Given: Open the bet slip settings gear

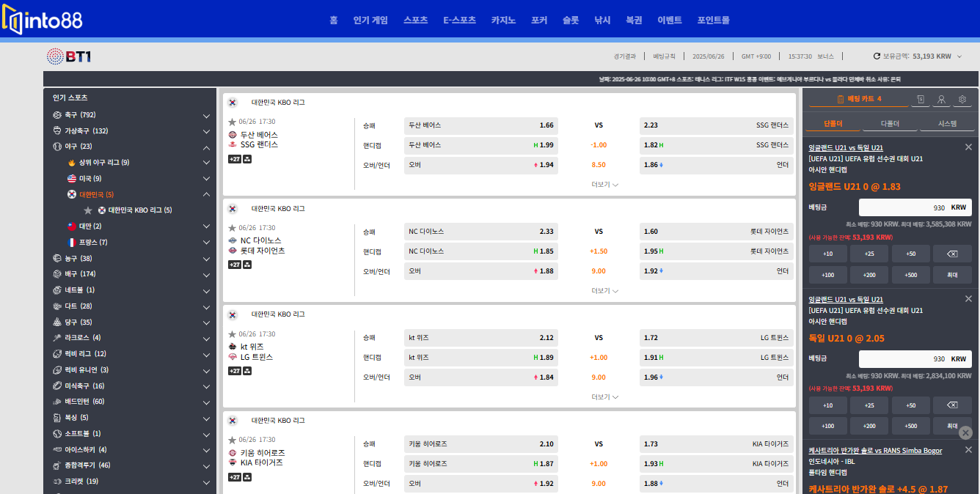Looking at the screenshot, I should (963, 100).
